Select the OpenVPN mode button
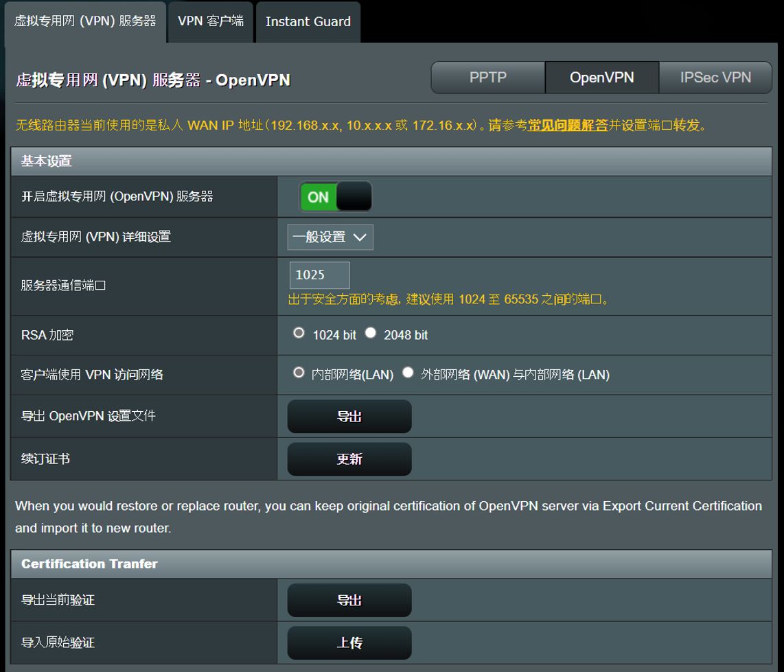The image size is (784, 672). pos(601,78)
